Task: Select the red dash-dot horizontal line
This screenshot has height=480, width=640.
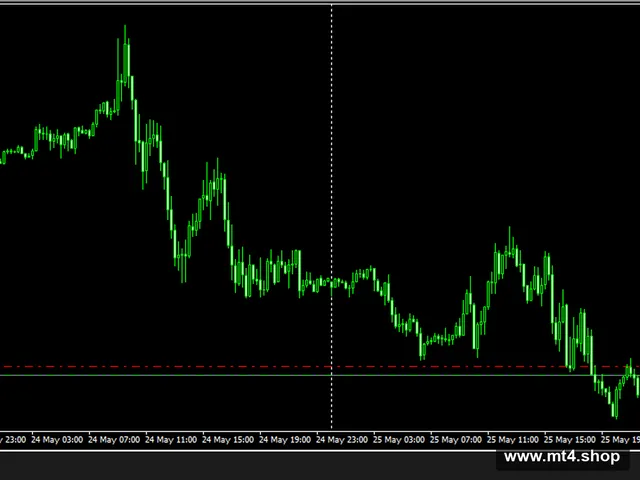Action: 286,367
